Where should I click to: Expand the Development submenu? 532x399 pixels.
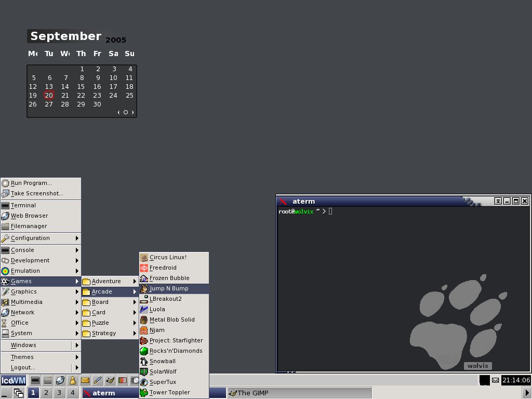41,261
